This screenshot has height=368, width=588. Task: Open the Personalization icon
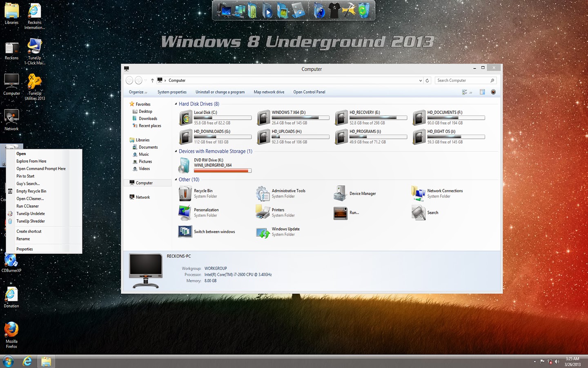pos(185,213)
